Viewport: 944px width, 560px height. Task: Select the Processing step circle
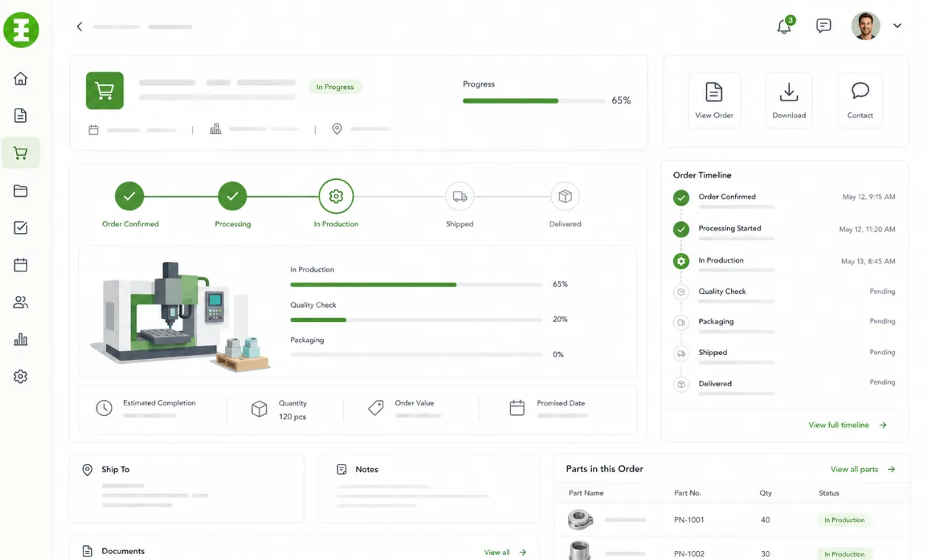click(232, 197)
